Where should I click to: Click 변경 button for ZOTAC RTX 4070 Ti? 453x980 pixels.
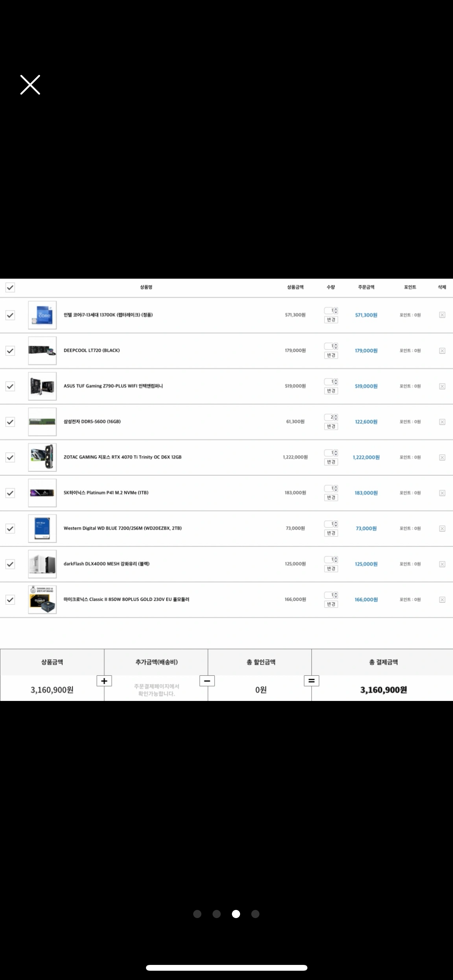331,462
